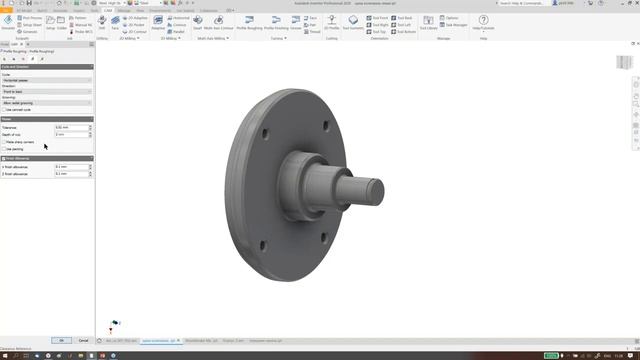640x360 pixels.
Task: Click the Save icon in quick access toolbar
Action: coord(29,3)
